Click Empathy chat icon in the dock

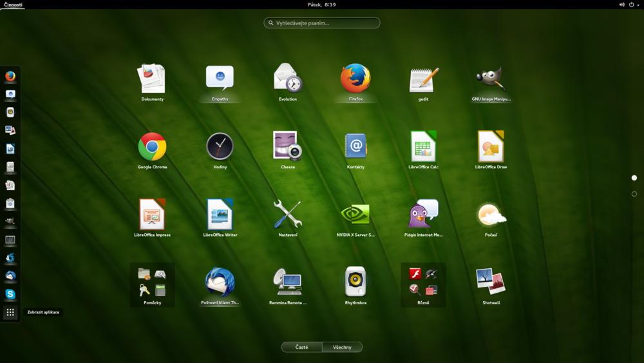click(x=10, y=94)
